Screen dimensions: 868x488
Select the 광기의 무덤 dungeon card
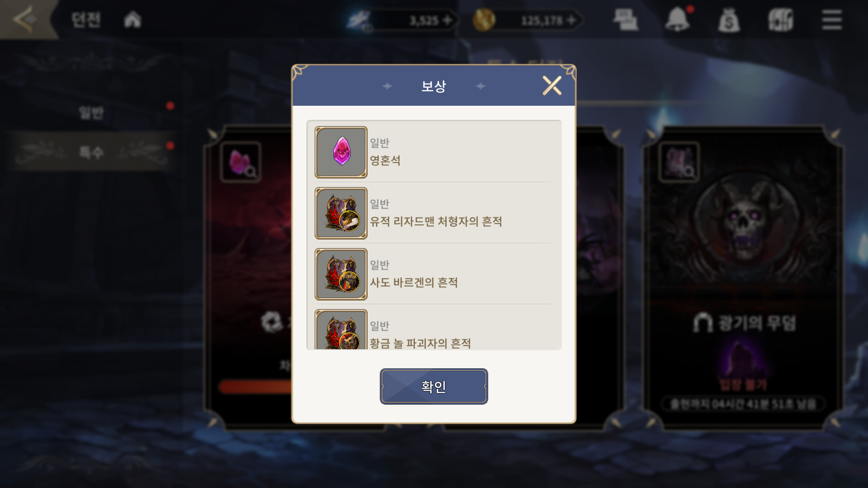pyautogui.click(x=743, y=278)
